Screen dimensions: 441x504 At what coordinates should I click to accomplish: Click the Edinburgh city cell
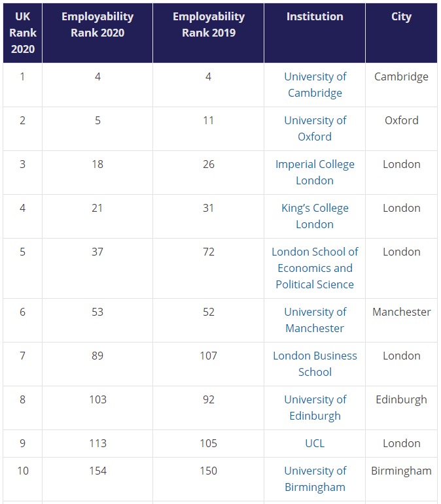[401, 407]
